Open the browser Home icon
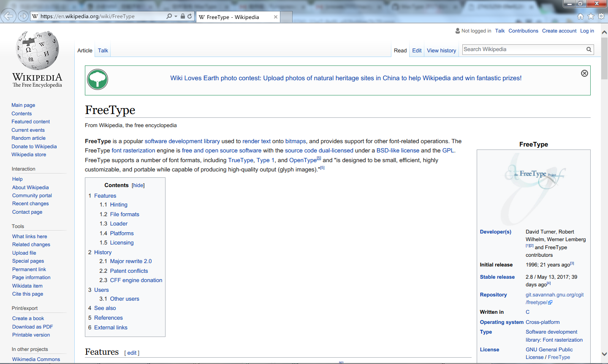The height and width of the screenshot is (364, 608). 581,16
